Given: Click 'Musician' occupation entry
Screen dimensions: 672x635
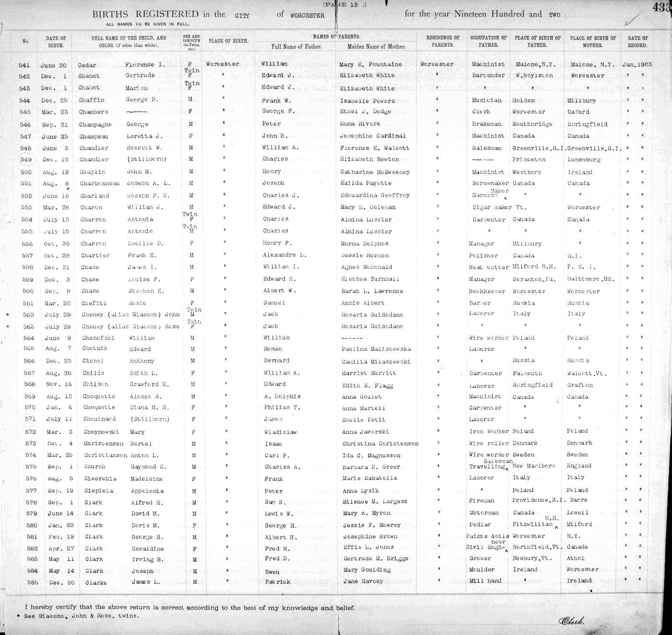Looking at the screenshot, I should 486,100.
